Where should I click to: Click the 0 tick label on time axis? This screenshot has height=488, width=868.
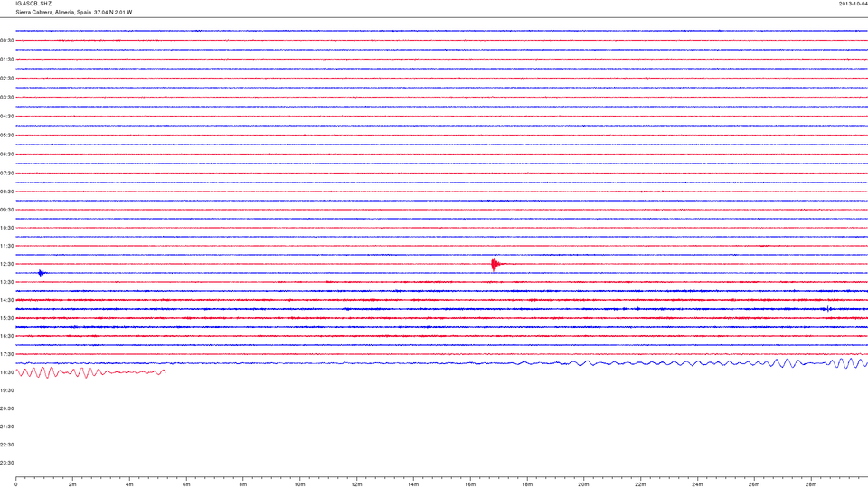click(x=16, y=484)
